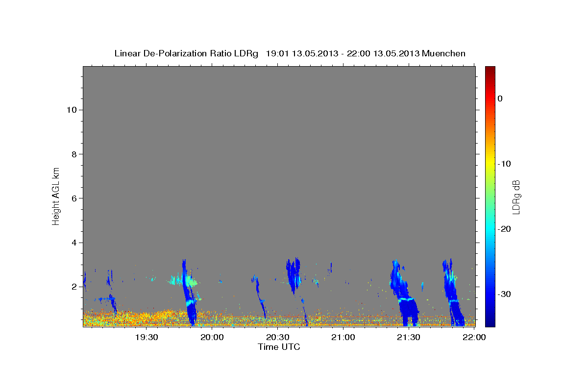Screen dimensions: 588x392
Task: Click the 'Time UTC' axis label
Action: [279, 347]
